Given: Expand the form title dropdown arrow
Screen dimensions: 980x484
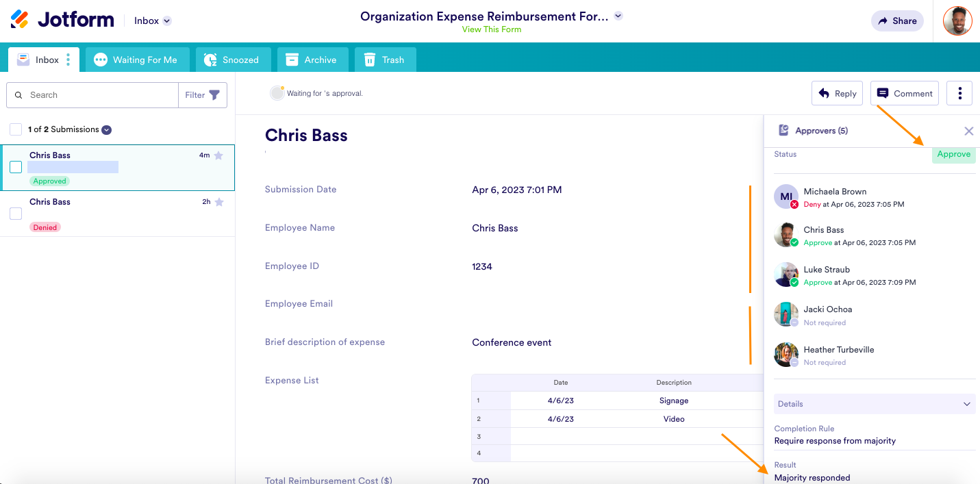Looking at the screenshot, I should (x=618, y=16).
